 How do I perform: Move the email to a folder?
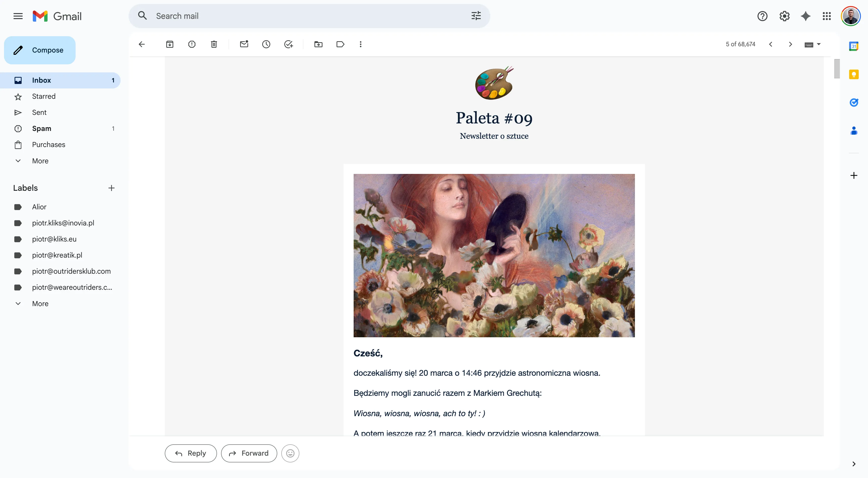(x=318, y=44)
